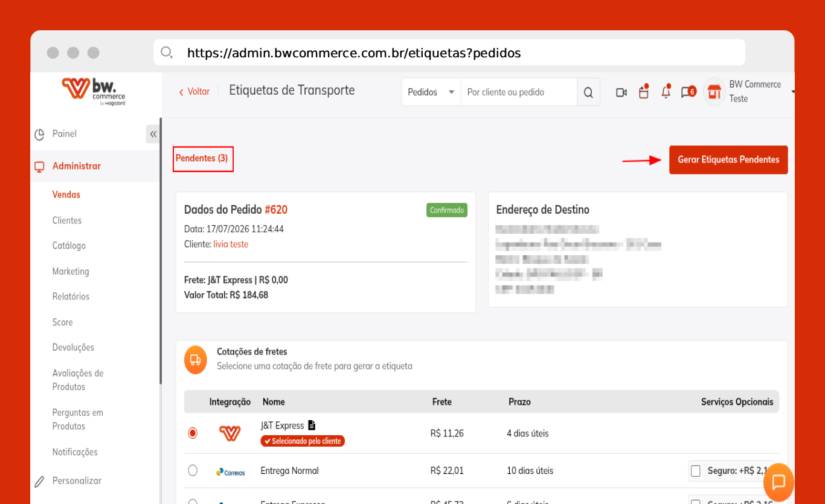The image size is (825, 504).
Task: Click the bw integration logo in J&T row
Action: pyautogui.click(x=230, y=433)
